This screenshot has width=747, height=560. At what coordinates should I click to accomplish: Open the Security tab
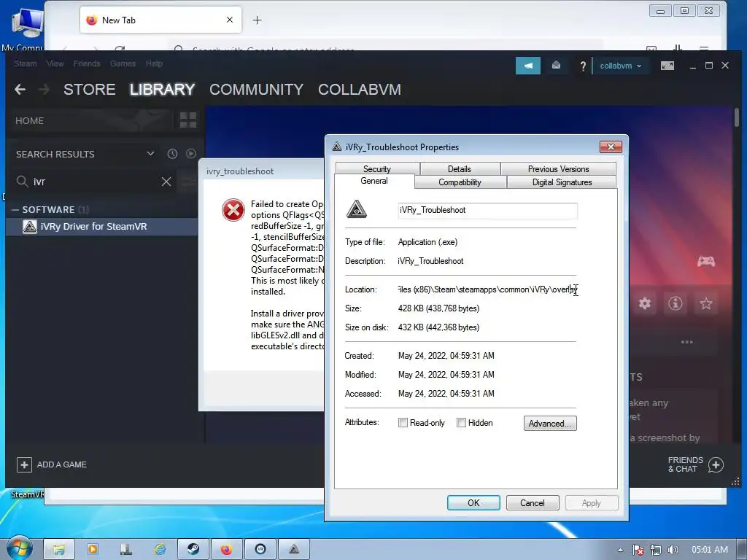click(x=377, y=168)
